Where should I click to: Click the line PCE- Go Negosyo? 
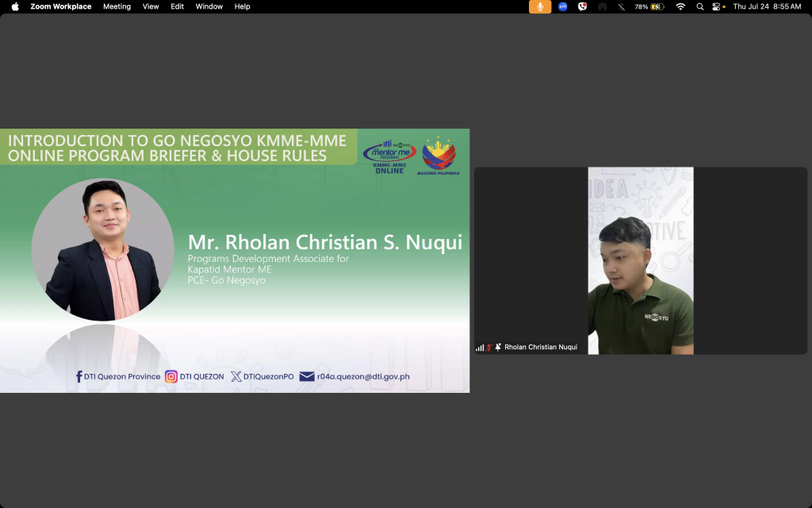(226, 280)
